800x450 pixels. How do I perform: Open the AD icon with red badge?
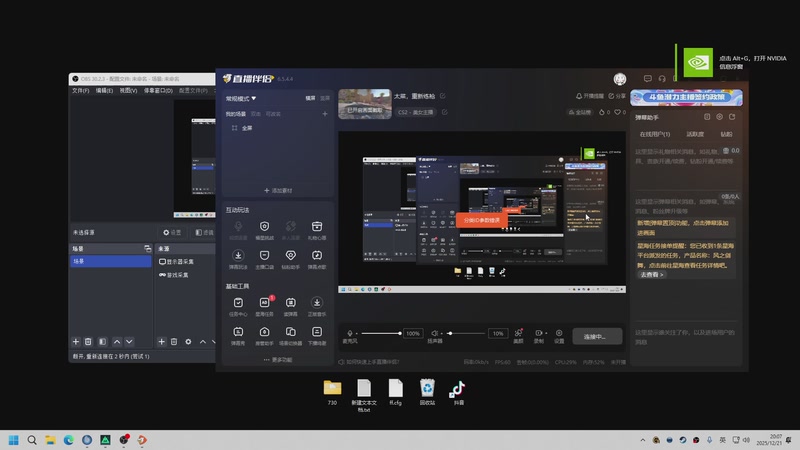coord(265,303)
